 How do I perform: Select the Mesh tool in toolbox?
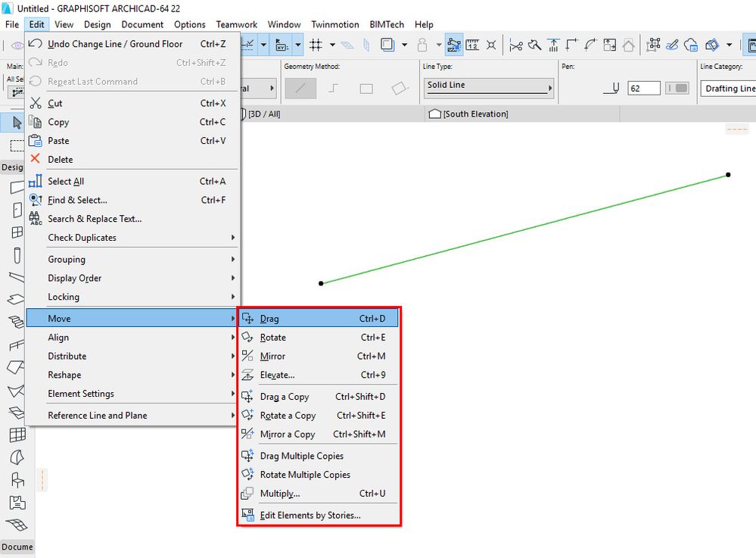(x=17, y=524)
